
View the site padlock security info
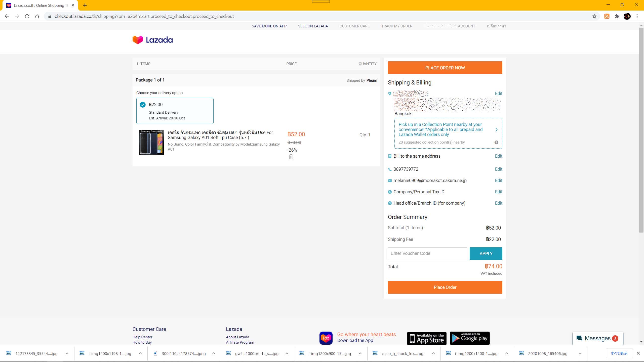click(x=50, y=16)
